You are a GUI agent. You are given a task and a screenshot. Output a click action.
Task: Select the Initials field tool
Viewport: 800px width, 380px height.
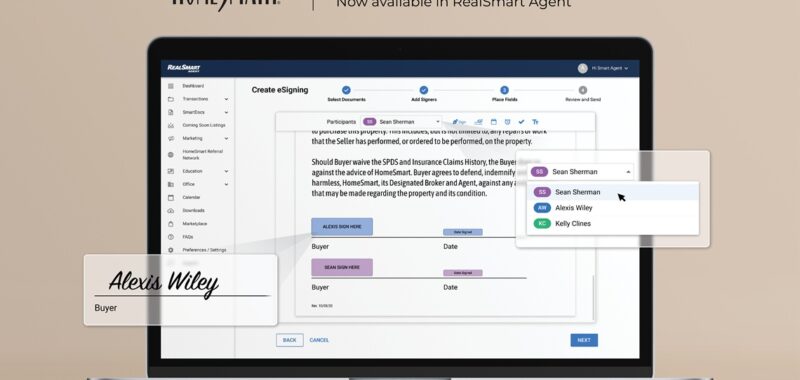coord(478,122)
